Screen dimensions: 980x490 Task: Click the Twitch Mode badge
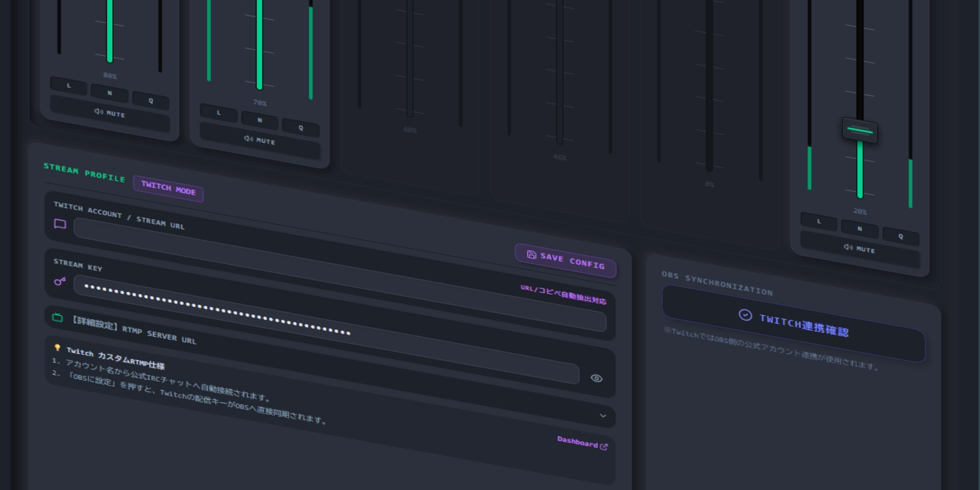pos(168,189)
